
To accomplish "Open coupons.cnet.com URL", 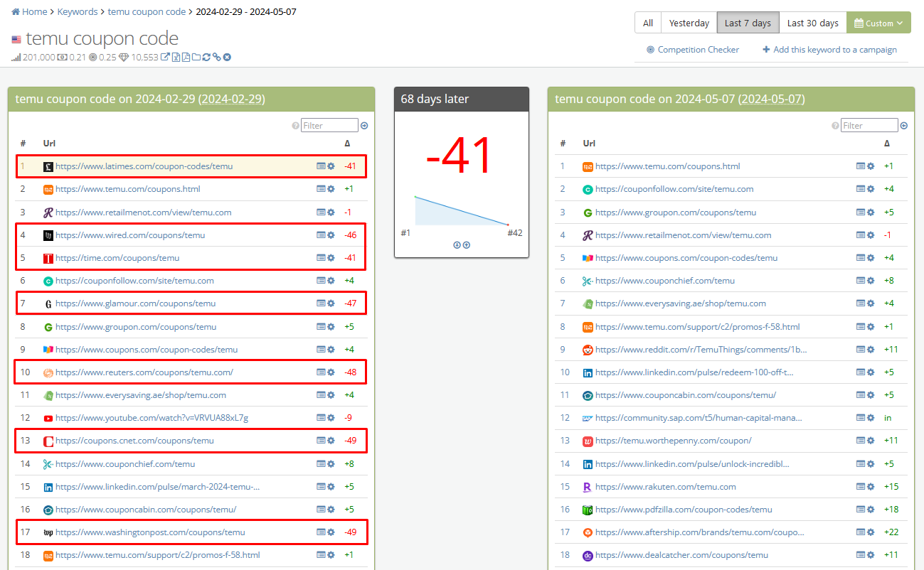I will coord(134,441).
